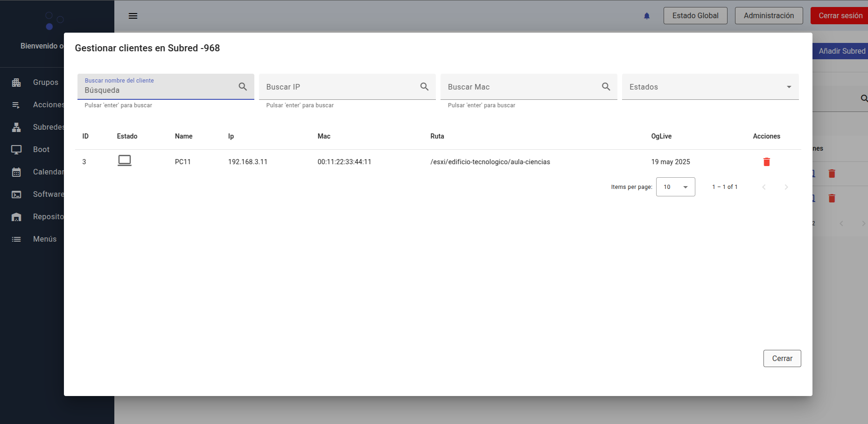Viewport: 868px width, 424px height.
Task: Click the search icon in client name field
Action: pos(243,87)
